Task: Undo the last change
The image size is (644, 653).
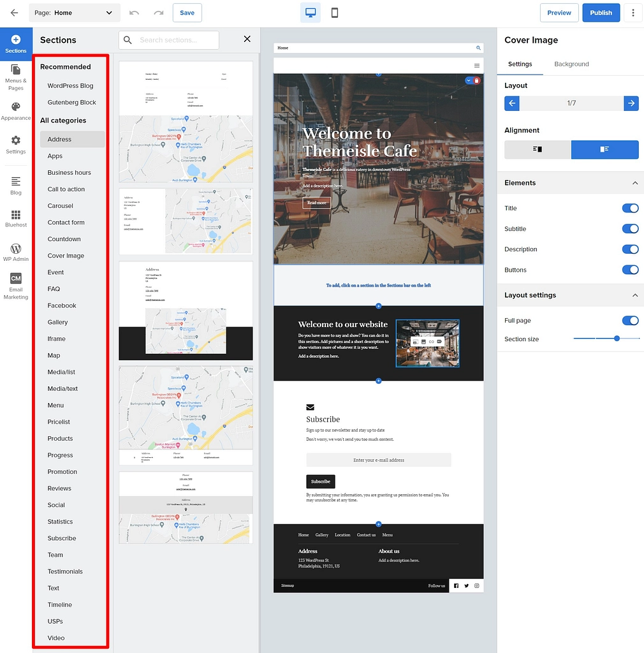Action: click(134, 13)
